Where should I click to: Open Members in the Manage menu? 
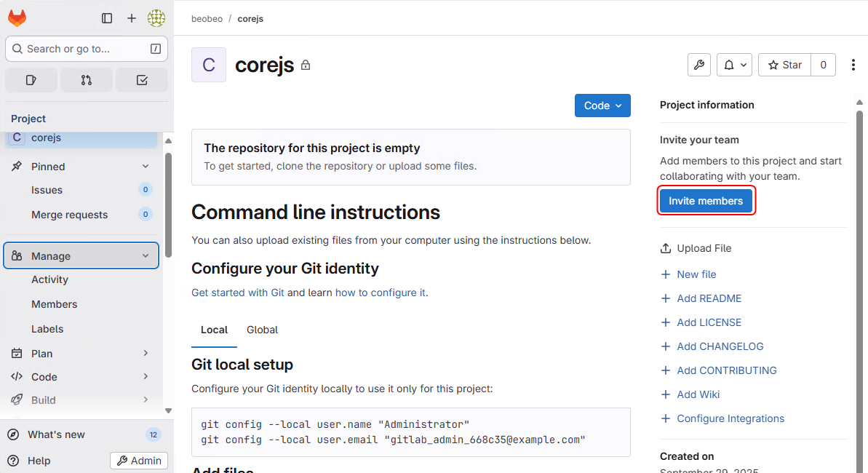click(54, 304)
